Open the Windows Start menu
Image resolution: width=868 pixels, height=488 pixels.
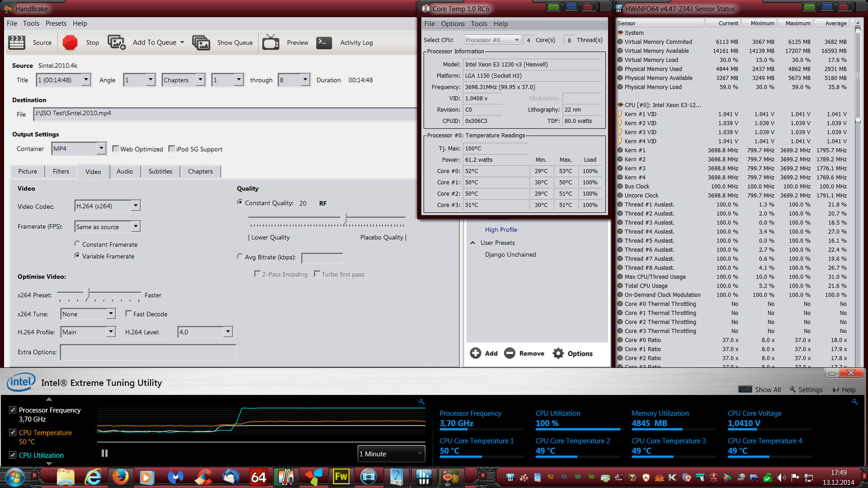pos(14,478)
